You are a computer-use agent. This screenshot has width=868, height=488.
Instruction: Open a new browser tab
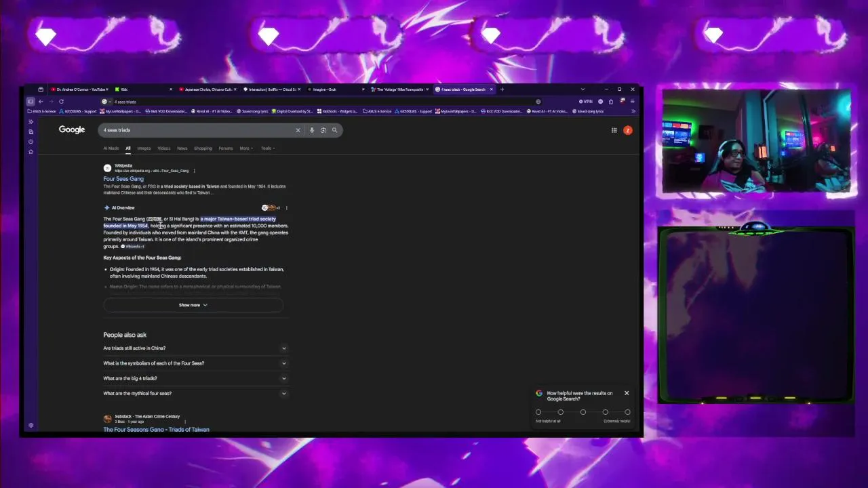502,89
